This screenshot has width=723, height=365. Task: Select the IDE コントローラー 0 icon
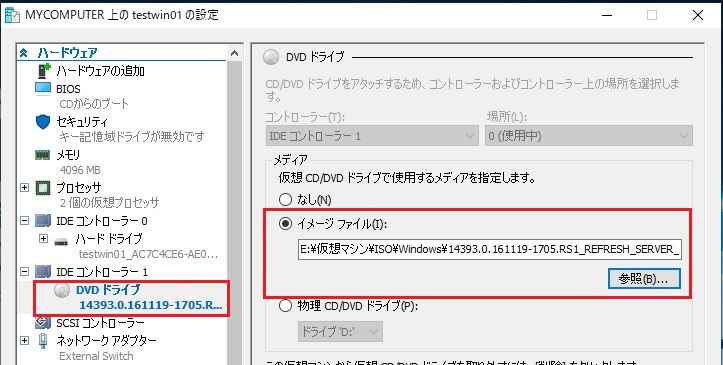(x=43, y=221)
